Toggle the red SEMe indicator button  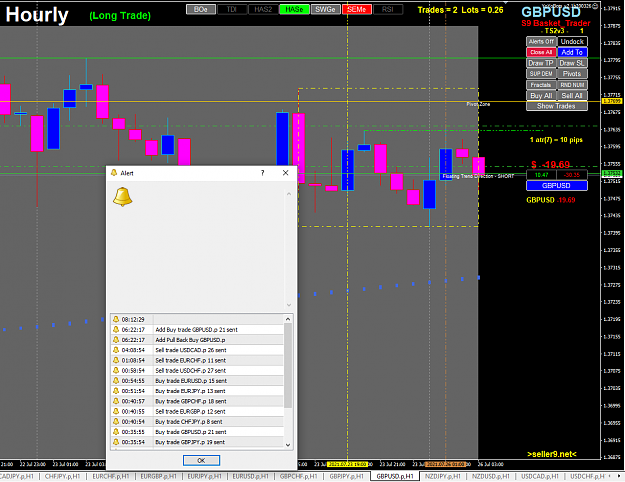[x=357, y=9]
